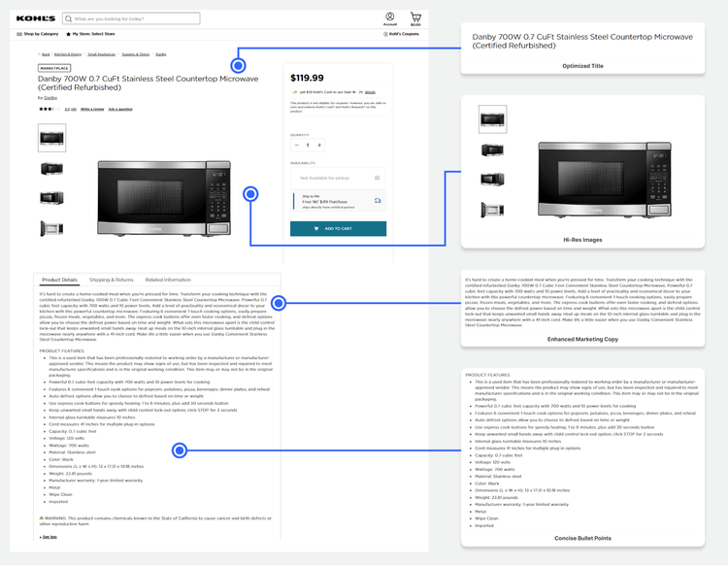Click the main microwave product image on the page
Image resolution: width=728 pixels, height=566 pixels.
tap(164, 198)
